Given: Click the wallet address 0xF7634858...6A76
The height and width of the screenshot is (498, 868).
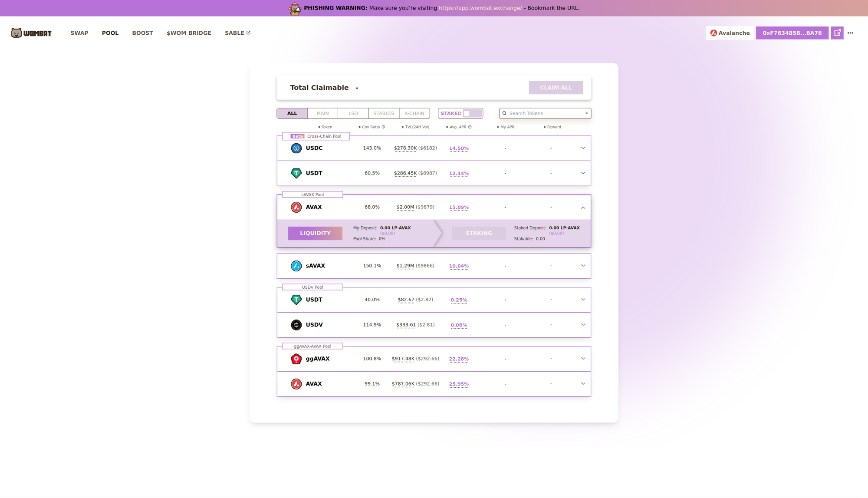Looking at the screenshot, I should (792, 33).
